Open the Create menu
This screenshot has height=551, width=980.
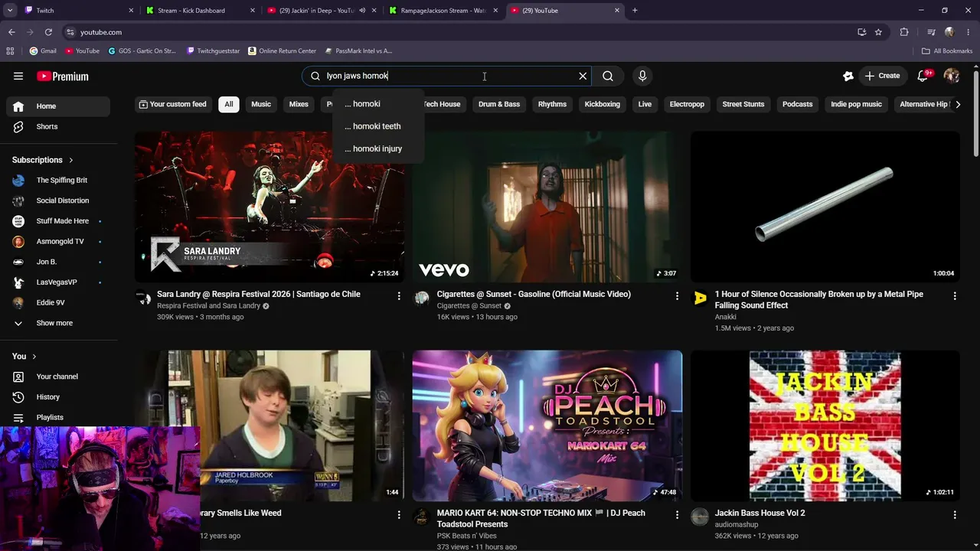(x=882, y=76)
